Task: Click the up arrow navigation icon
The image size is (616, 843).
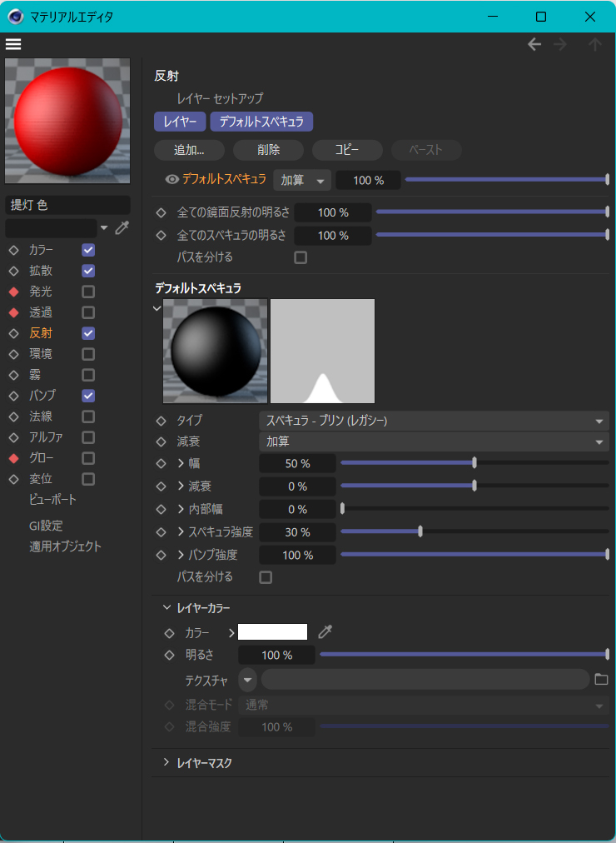Action: pyautogui.click(x=594, y=45)
